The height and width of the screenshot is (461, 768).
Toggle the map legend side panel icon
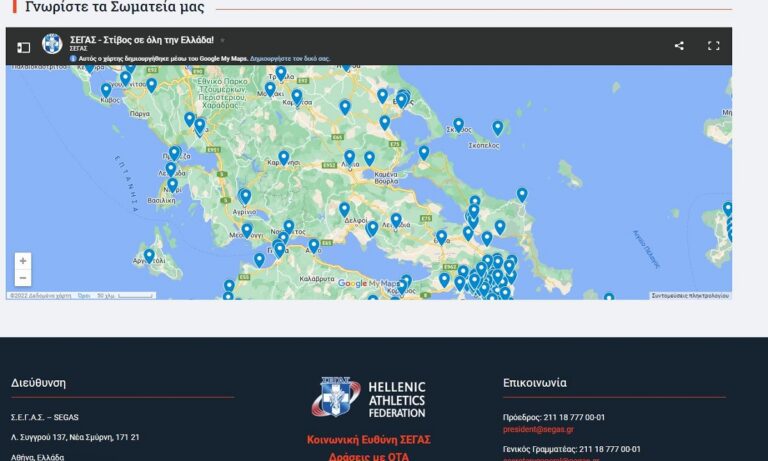pos(24,47)
